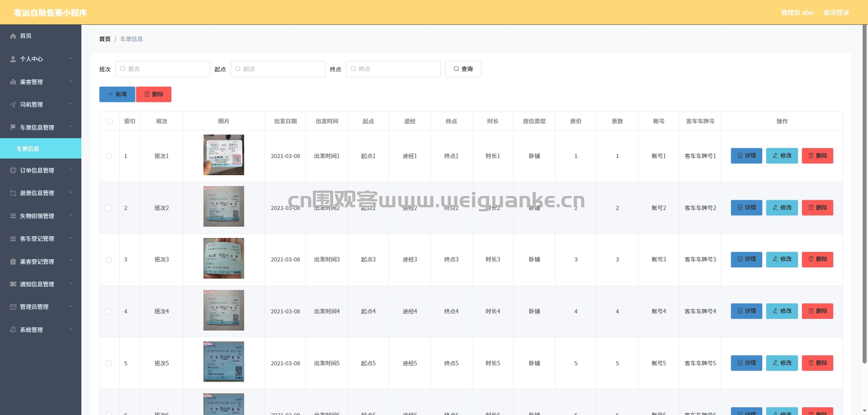Toggle the select-all checkbox in table header

pos(109,121)
